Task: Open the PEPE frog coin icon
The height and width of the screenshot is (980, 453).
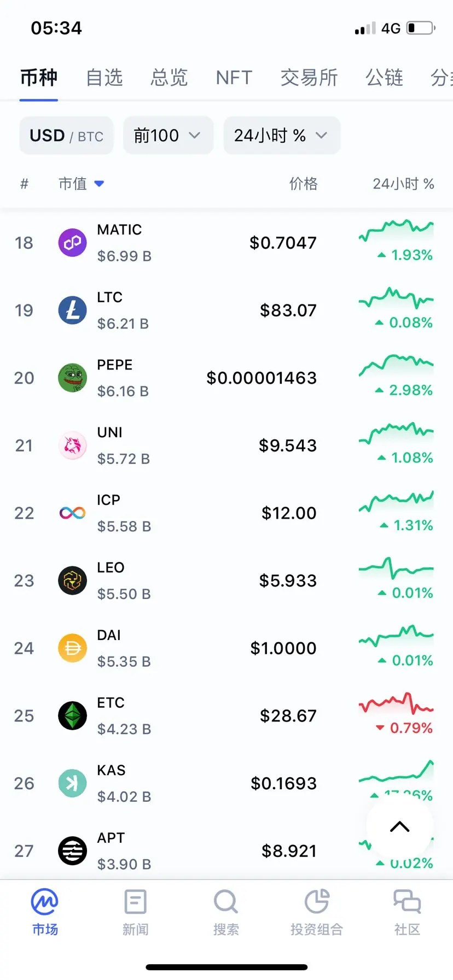Action: click(x=72, y=378)
